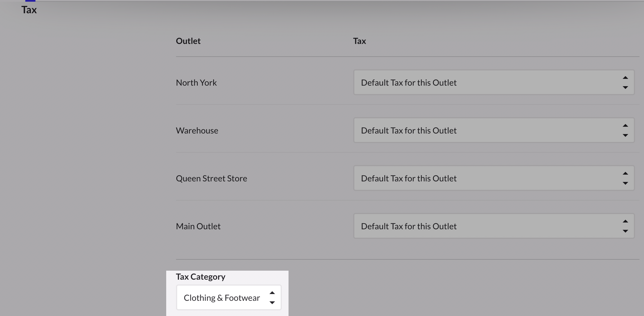The height and width of the screenshot is (316, 644).
Task: Click the blue marker above Tax heading
Action: (x=30, y=1)
